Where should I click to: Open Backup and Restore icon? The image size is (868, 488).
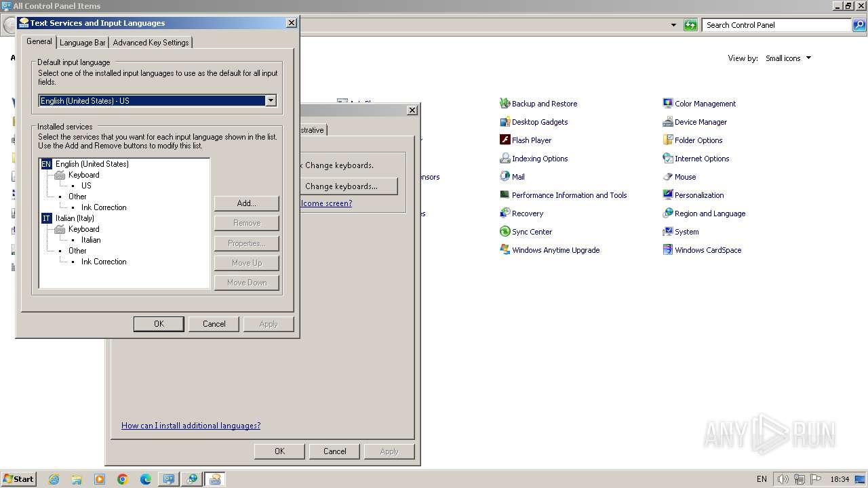[505, 104]
